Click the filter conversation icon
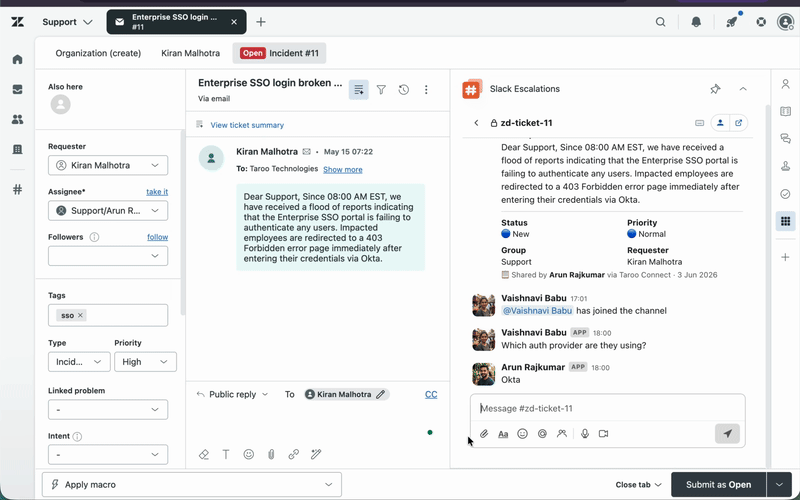800x500 pixels. pos(381,90)
